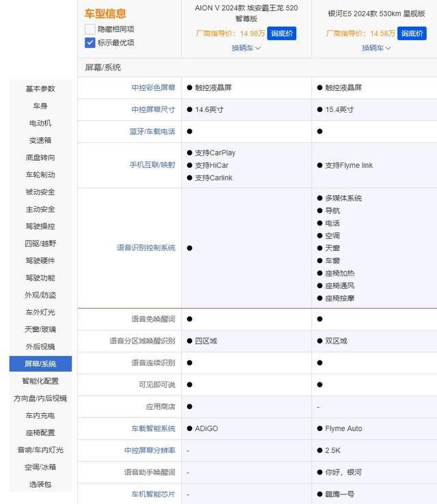Screen dimensions: 437x504
Task: Select 变速箱 in sidebar
Action: (40, 140)
